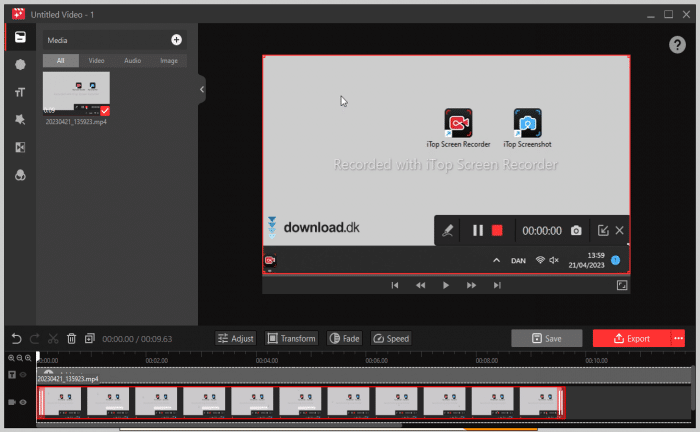Open the Media library sidebar icon
Screen dimensions: 700x432
(20, 37)
